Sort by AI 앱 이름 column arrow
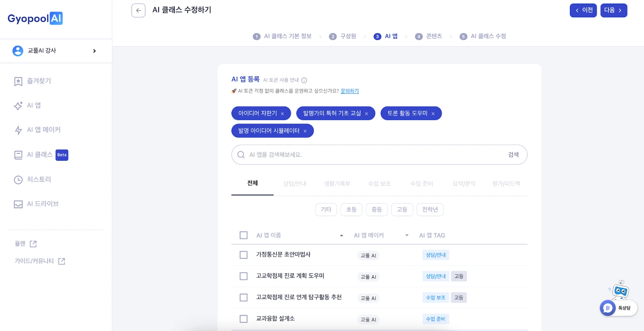 [x=341, y=236]
